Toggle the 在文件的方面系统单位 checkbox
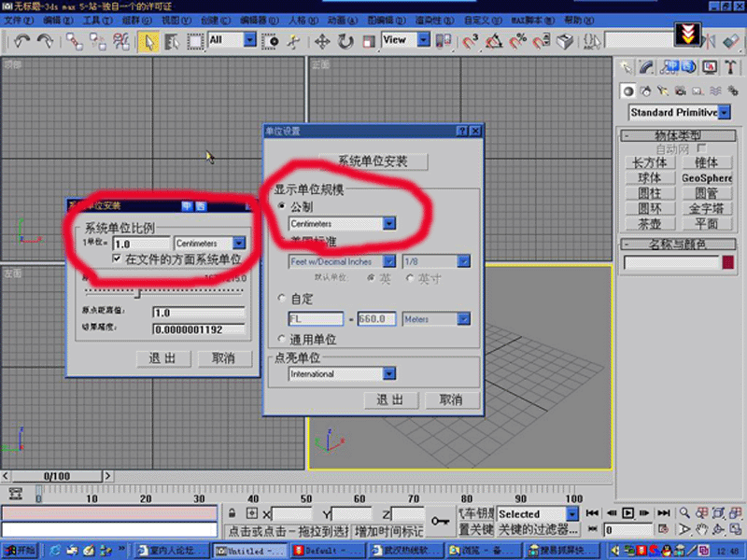The width and height of the screenshot is (747, 560). (x=117, y=259)
